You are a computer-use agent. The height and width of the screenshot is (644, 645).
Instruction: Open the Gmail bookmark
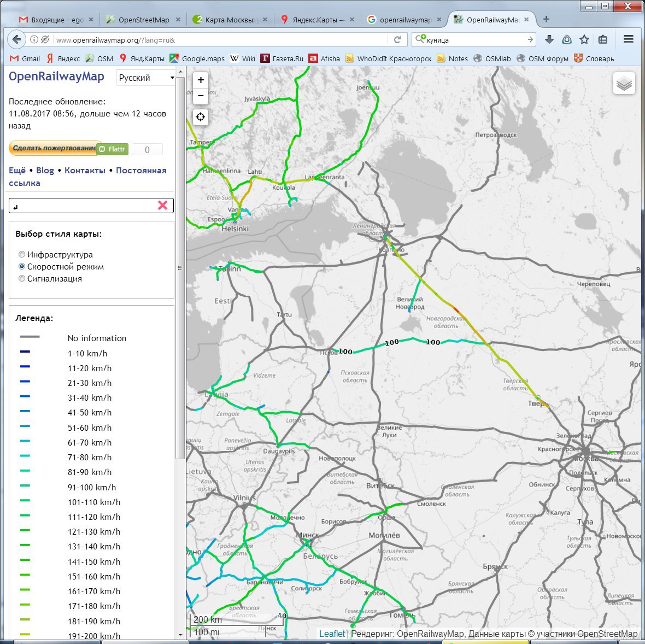pos(25,58)
